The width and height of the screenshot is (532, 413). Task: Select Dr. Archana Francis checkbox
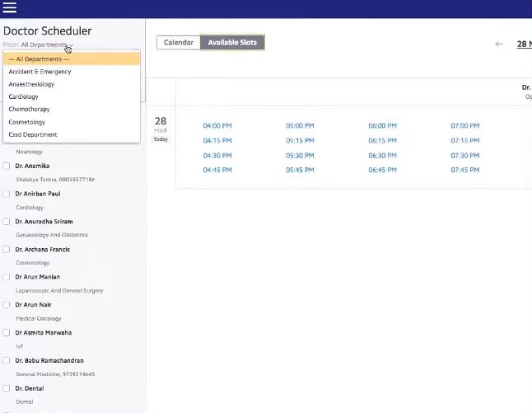pos(6,249)
